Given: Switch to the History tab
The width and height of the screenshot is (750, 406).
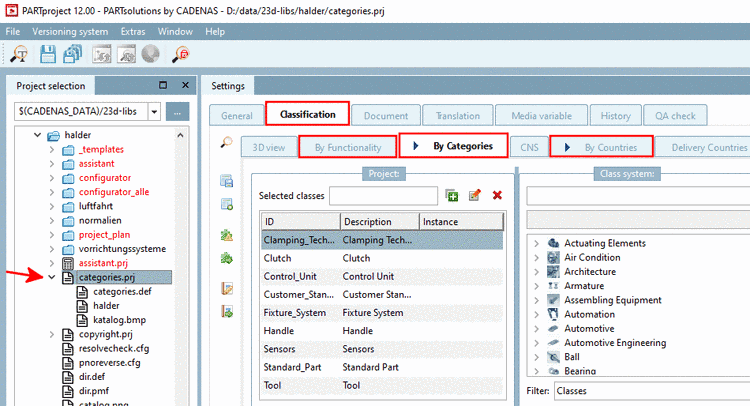Looking at the screenshot, I should click(x=615, y=116).
